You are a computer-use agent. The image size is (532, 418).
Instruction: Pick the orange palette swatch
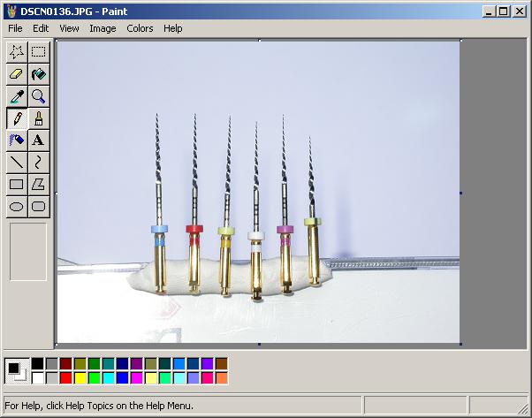tap(222, 378)
